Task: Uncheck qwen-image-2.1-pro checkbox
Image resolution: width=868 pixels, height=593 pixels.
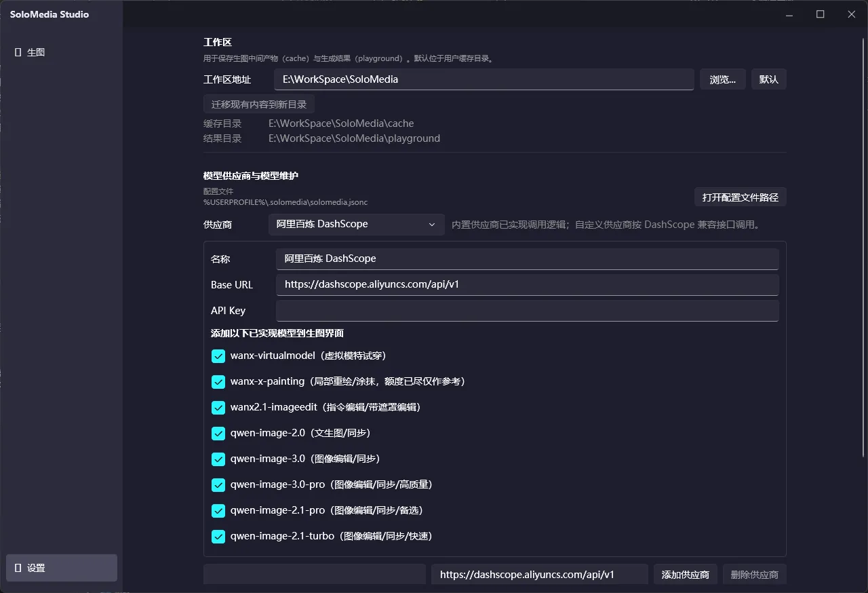Action: tap(218, 511)
